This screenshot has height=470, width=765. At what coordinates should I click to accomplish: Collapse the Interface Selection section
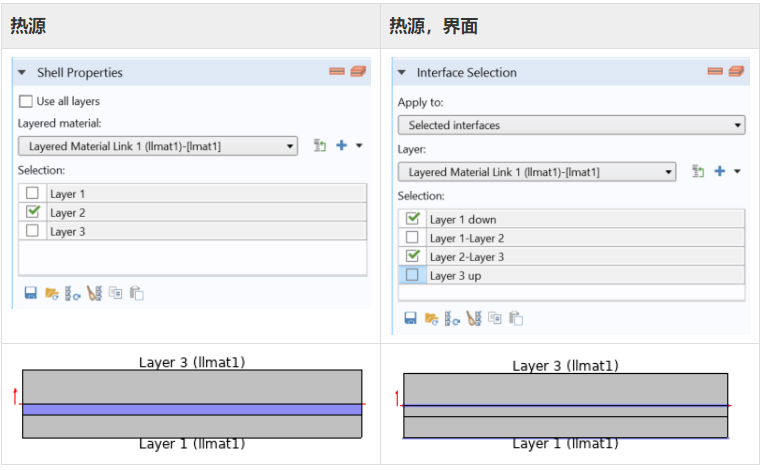402,72
